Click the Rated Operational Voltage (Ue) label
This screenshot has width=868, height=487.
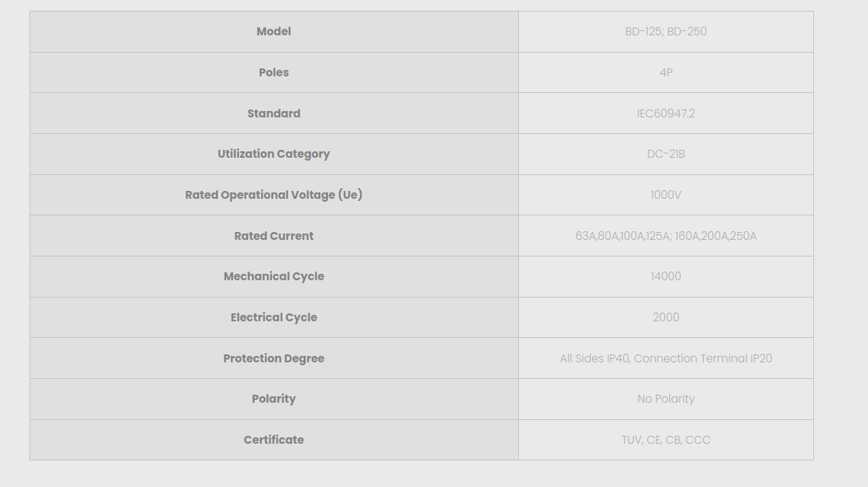pyautogui.click(x=273, y=195)
